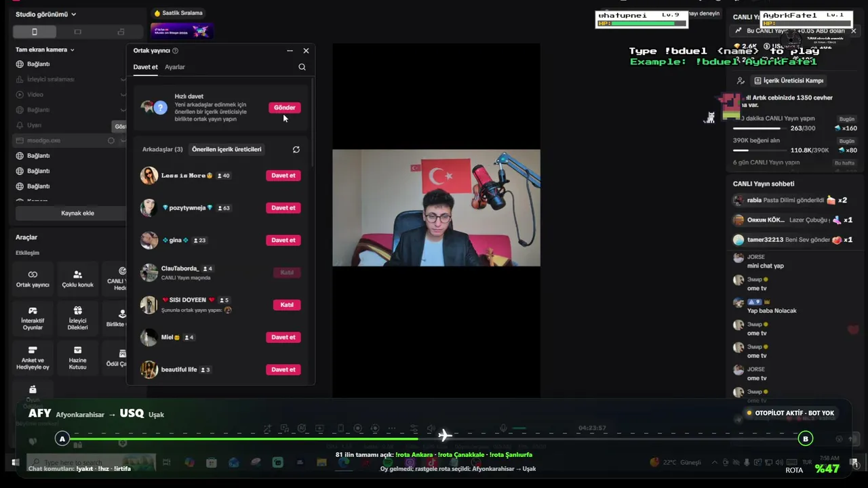Join SISI DOYEEN with Katıl

(x=287, y=305)
